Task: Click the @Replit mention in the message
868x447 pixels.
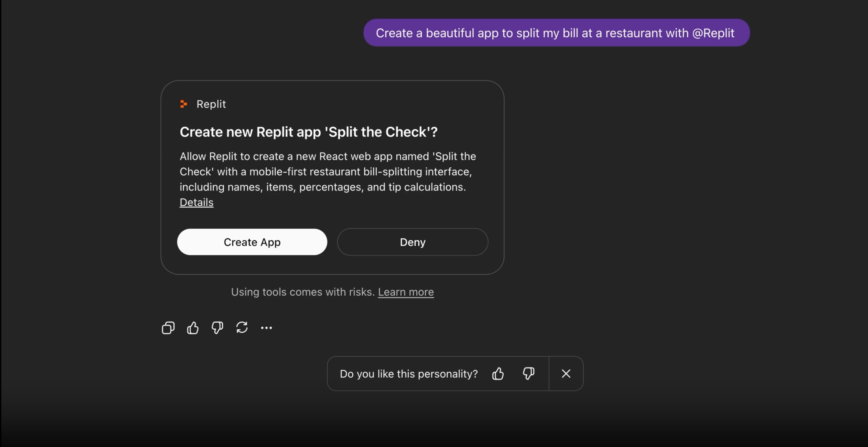Action: click(713, 33)
